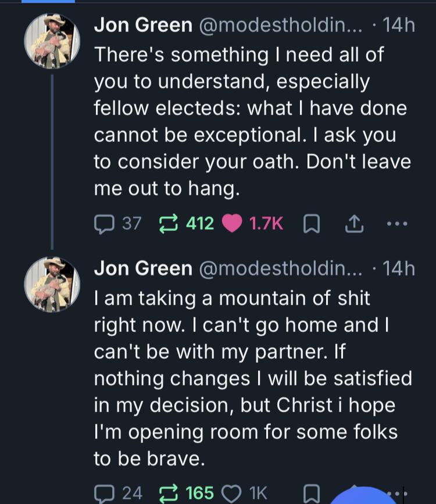Click the repost icon showing 165
The width and height of the screenshot is (436, 504).
(169, 492)
